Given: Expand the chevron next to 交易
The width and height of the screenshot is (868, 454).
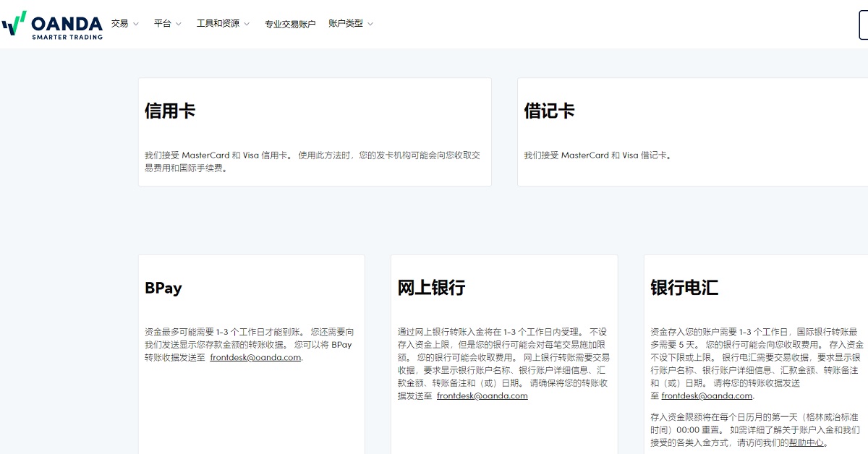Looking at the screenshot, I should tap(136, 24).
